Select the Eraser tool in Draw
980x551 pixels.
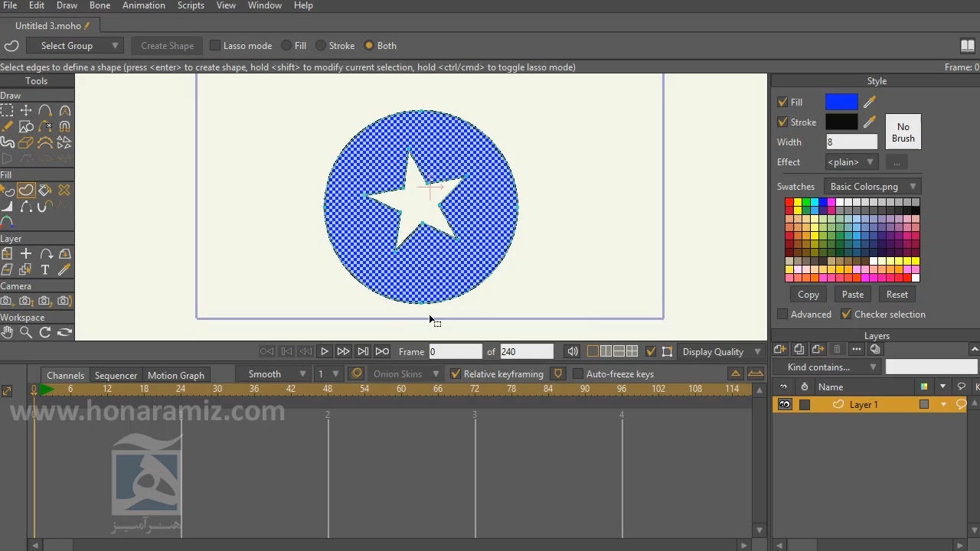point(26,142)
